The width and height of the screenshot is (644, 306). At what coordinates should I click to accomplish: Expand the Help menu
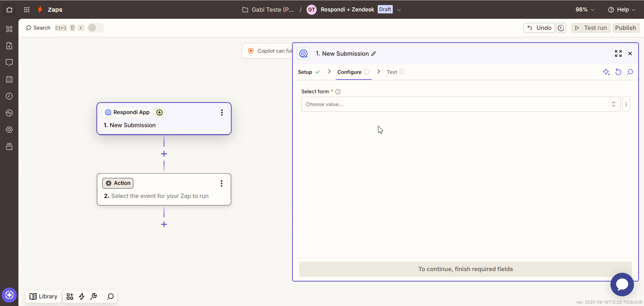622,10
